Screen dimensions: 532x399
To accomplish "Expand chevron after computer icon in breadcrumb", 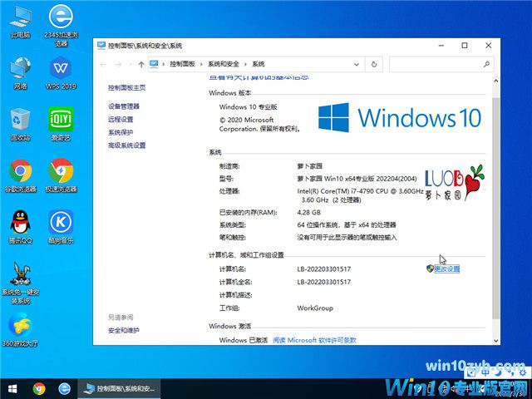I will [x=164, y=64].
